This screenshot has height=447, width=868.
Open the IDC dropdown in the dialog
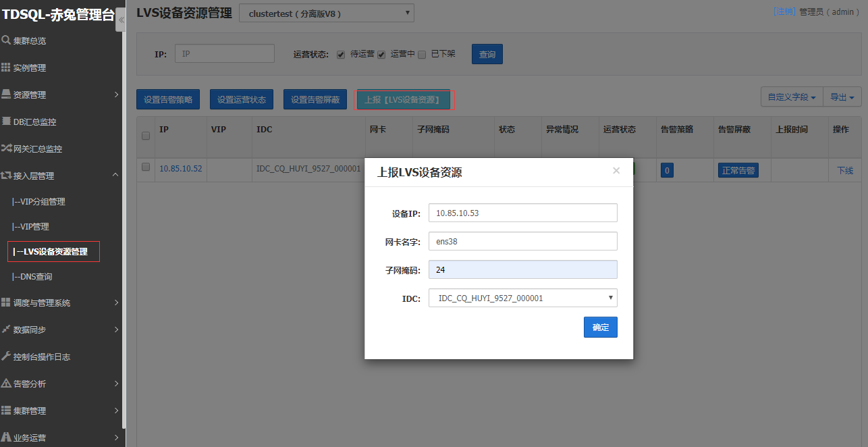522,297
